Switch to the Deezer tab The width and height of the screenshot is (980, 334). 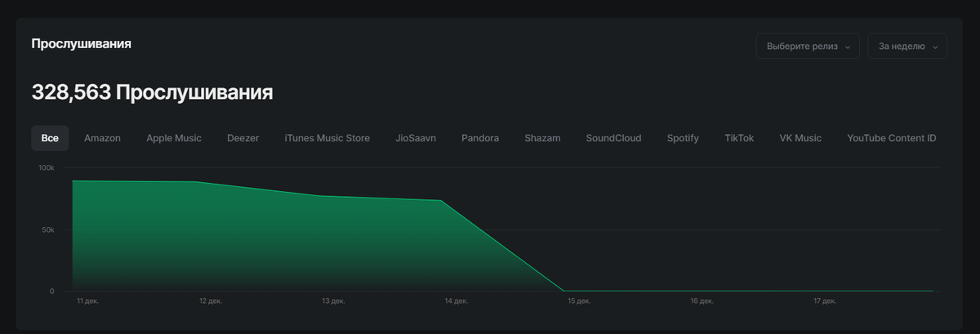click(x=243, y=138)
